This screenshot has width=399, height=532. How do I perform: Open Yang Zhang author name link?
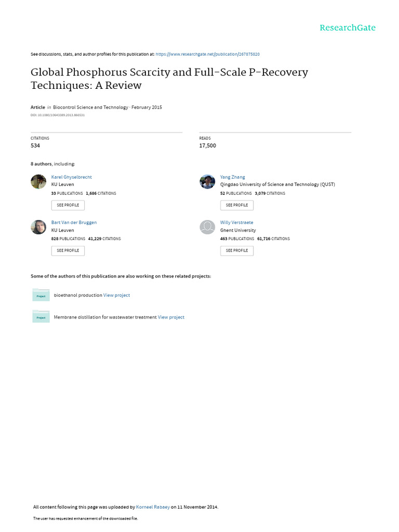pos(232,177)
